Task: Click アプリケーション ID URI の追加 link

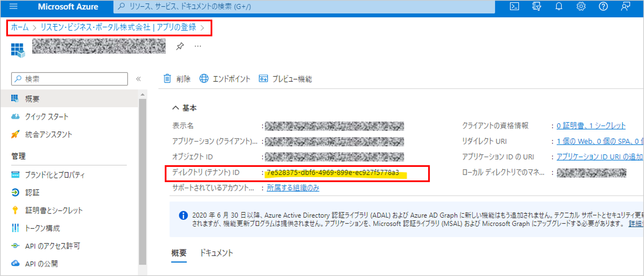Action: coord(600,157)
